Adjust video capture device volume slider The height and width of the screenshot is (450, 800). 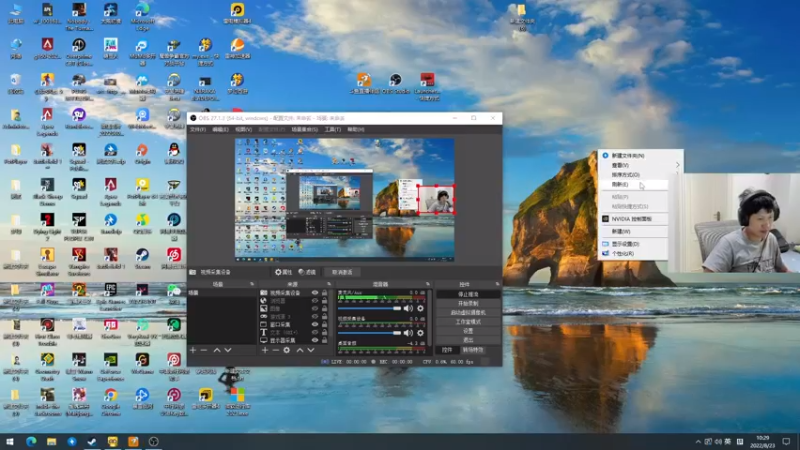click(369, 333)
